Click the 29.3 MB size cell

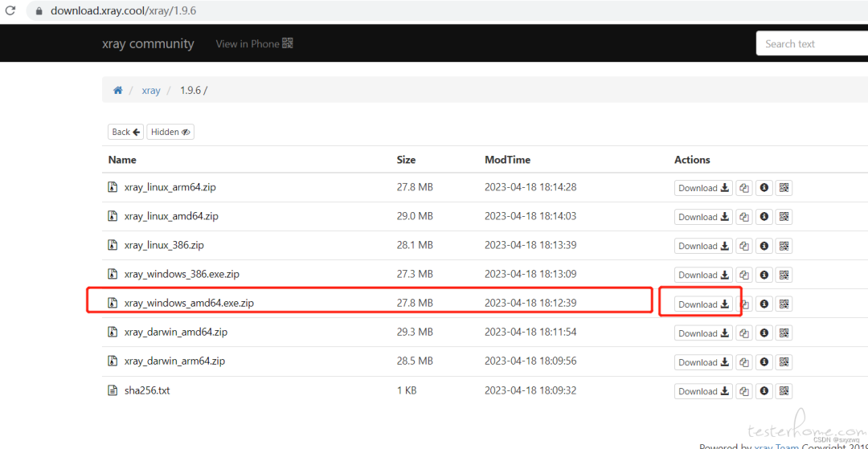coord(415,333)
